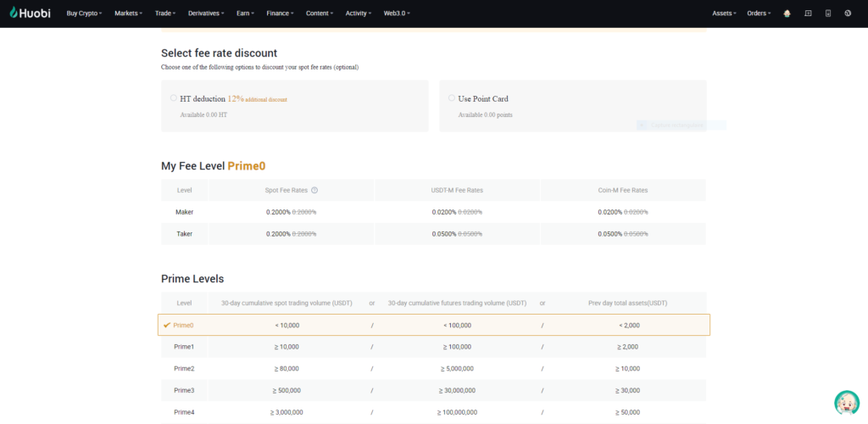Expand the Buy Crypto dropdown
The height and width of the screenshot is (424, 868).
pos(84,14)
